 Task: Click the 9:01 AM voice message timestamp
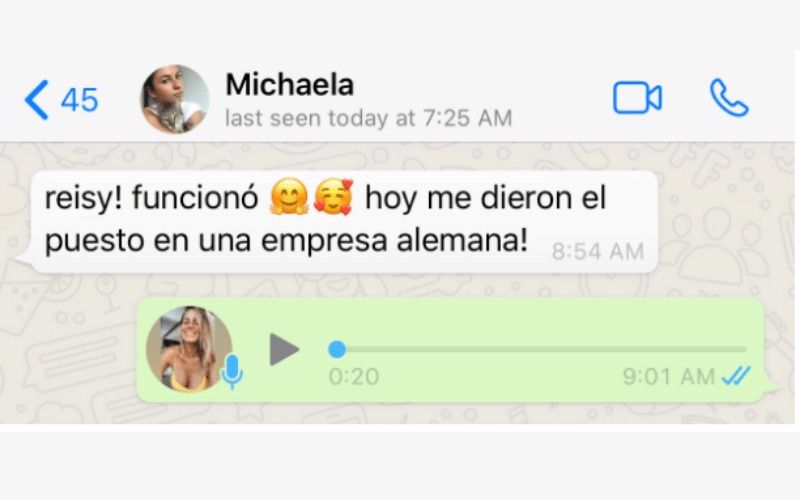click(x=668, y=377)
